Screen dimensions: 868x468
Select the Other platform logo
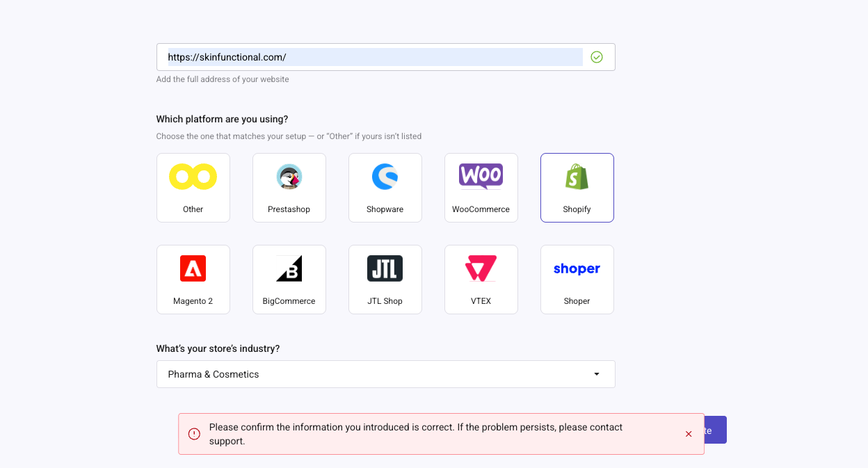click(193, 177)
